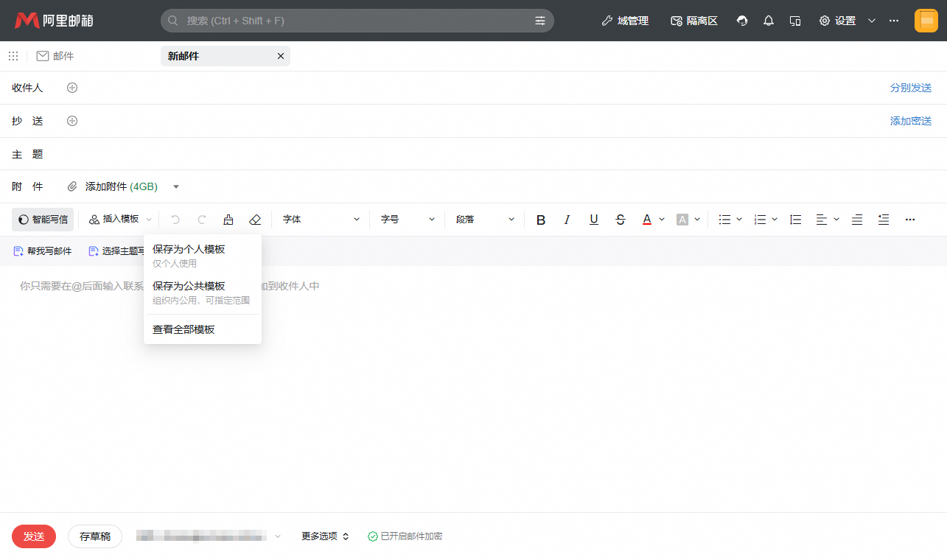Click the plus icon next to 收件人
947x560 pixels.
tap(72, 88)
